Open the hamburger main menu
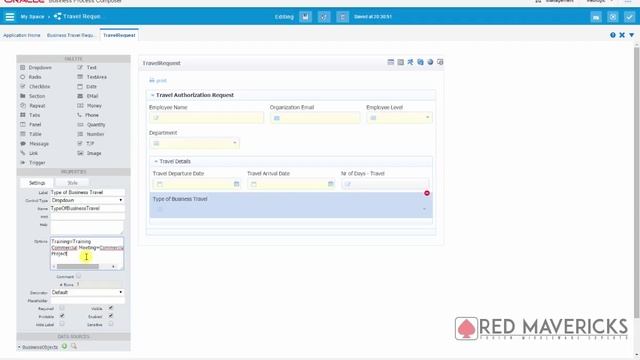The height and width of the screenshot is (360, 640). pyautogui.click(x=10, y=17)
